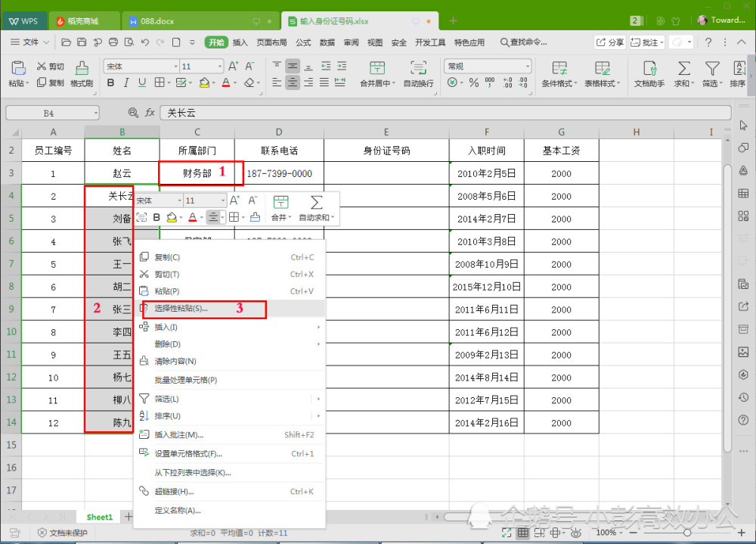Open the number format dropdown
The width and height of the screenshot is (756, 544).
click(528, 66)
